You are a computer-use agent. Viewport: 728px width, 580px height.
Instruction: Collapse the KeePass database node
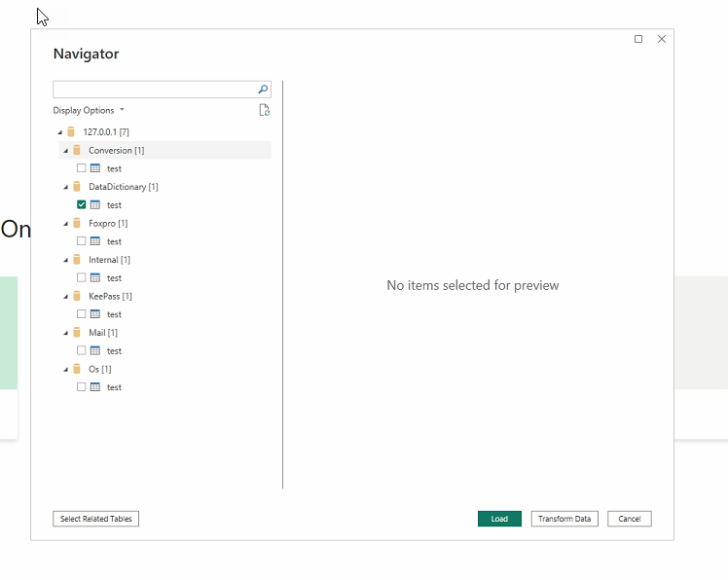tap(65, 297)
